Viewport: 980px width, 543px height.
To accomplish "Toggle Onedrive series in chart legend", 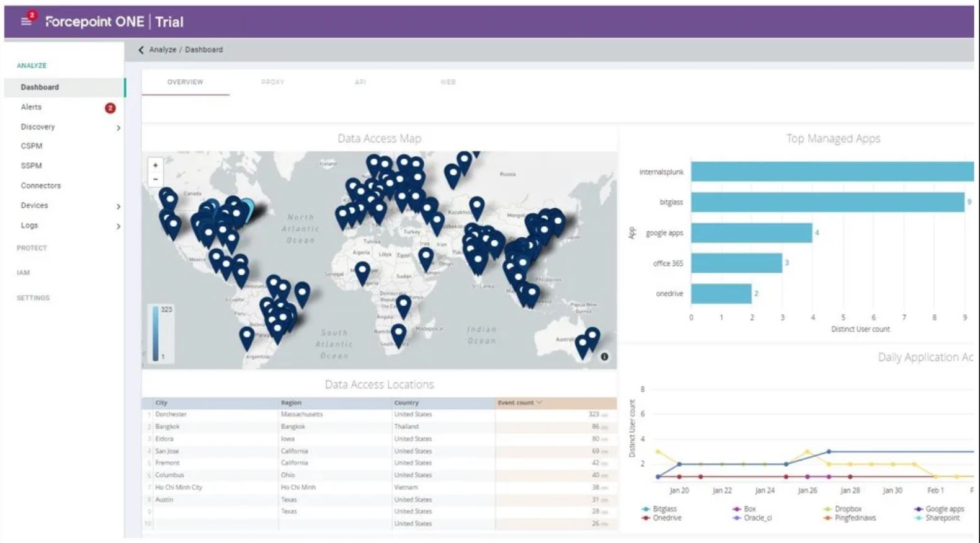I will pyautogui.click(x=662, y=518).
